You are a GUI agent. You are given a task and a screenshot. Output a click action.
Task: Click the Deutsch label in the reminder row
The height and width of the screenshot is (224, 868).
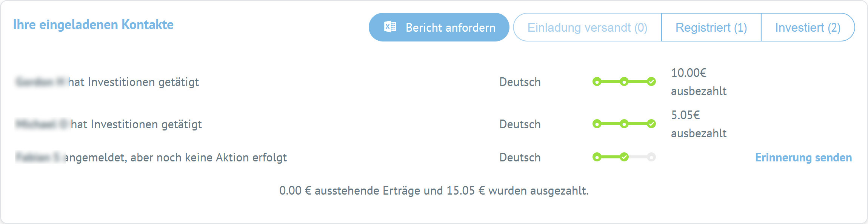point(520,157)
